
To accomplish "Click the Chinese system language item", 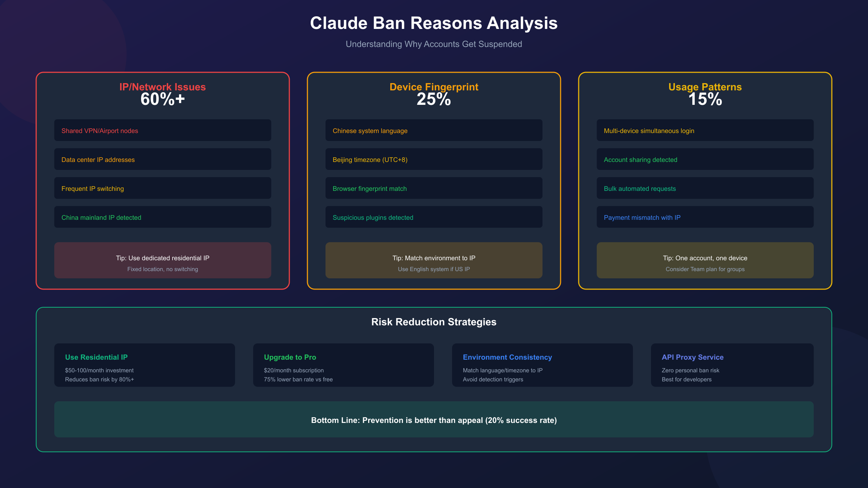I will point(434,130).
